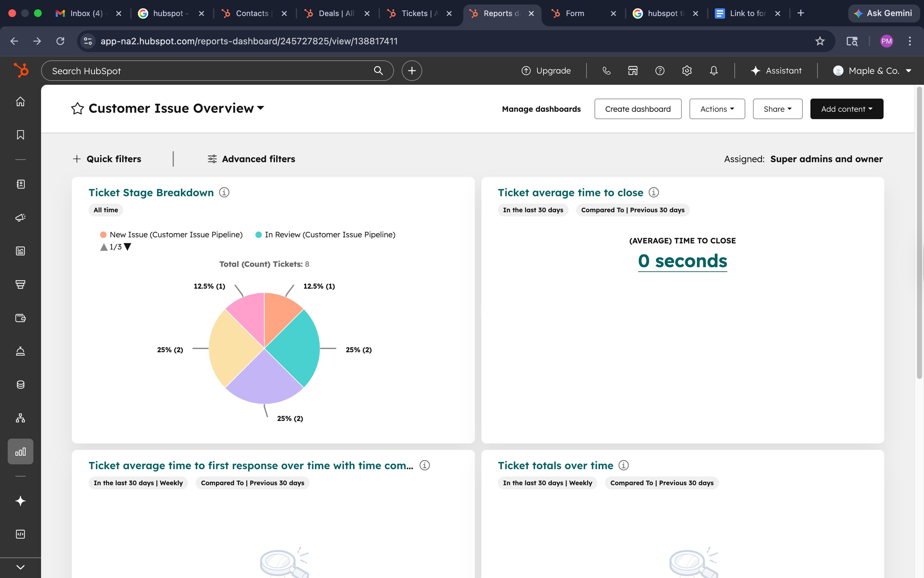Open the Breeze Assistant
924x578 pixels.
point(776,71)
